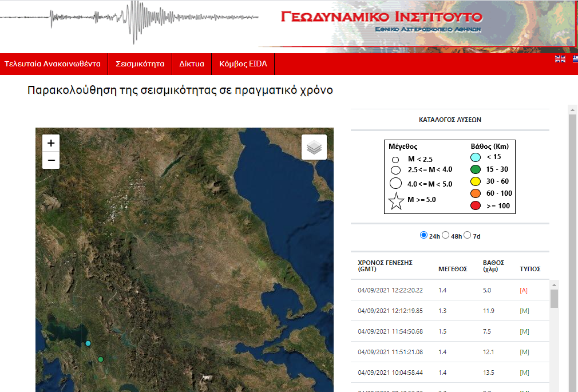Click the red >= 100 km depth swatch

pyautogui.click(x=476, y=206)
